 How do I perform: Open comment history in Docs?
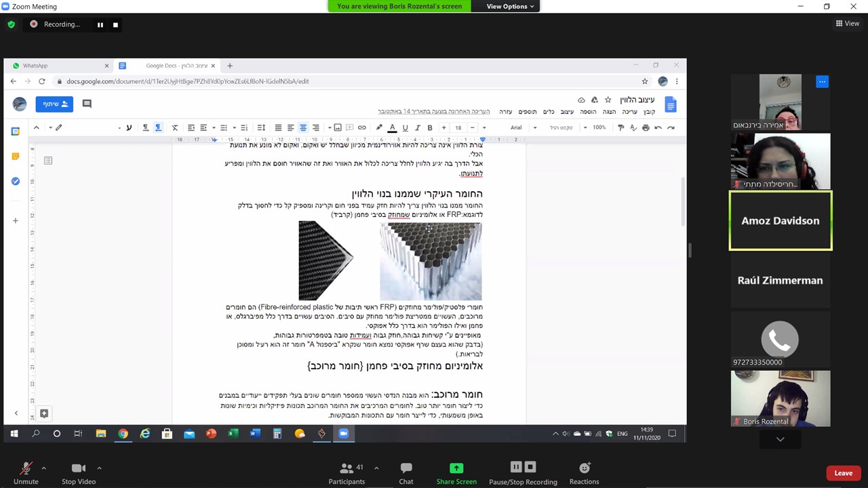[87, 104]
